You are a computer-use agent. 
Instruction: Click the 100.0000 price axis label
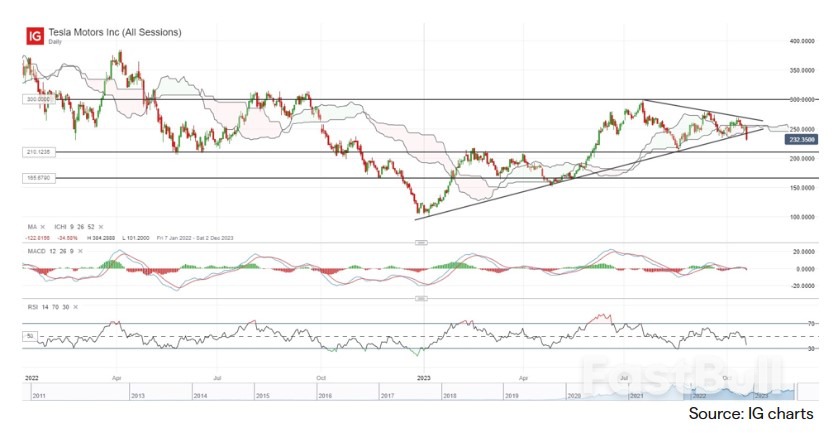pyautogui.click(x=802, y=217)
